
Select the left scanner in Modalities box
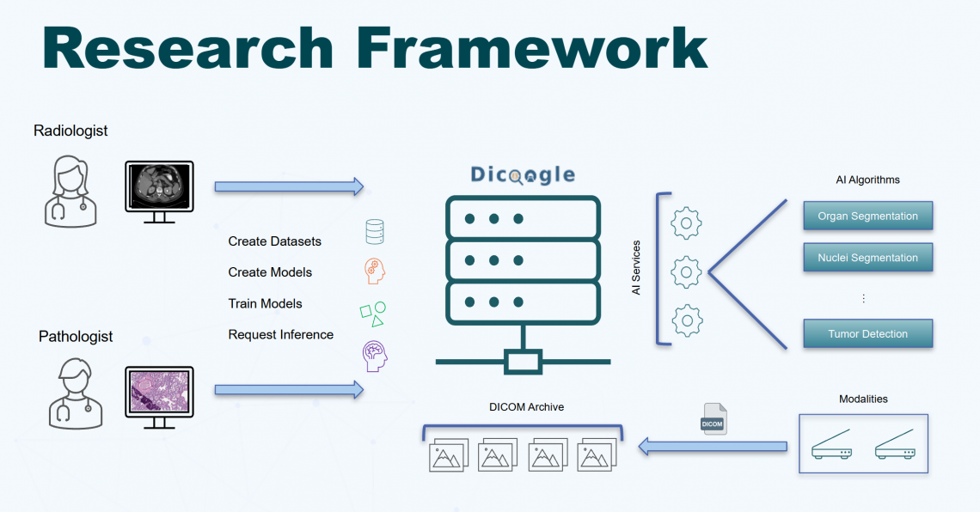pyautogui.click(x=832, y=445)
